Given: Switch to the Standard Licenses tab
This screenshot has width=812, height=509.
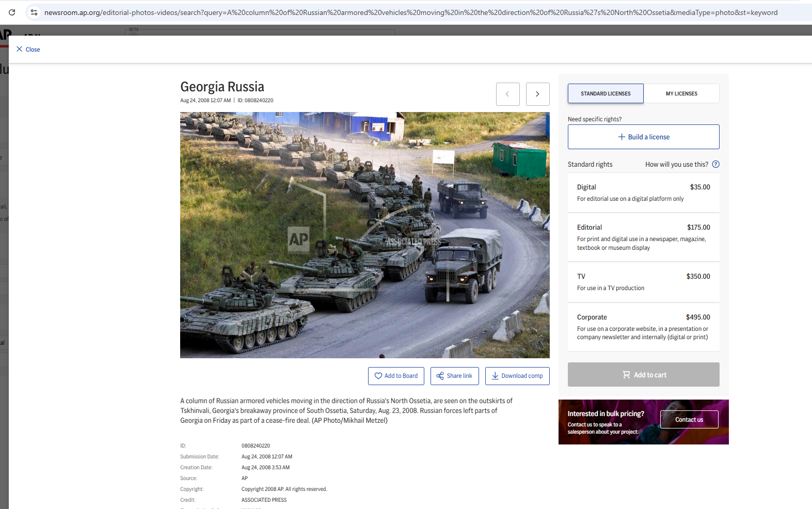Looking at the screenshot, I should (606, 93).
